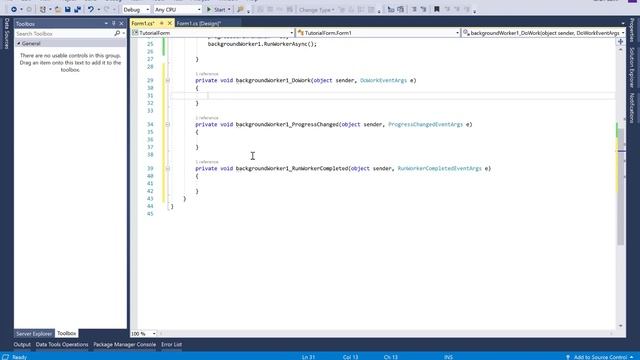Close the Toolbox panel

(x=121, y=24)
